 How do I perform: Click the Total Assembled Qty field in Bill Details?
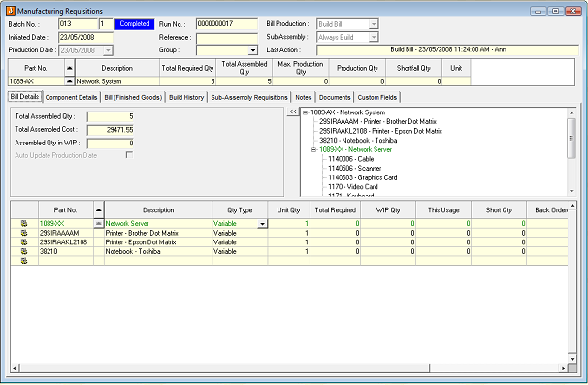111,116
